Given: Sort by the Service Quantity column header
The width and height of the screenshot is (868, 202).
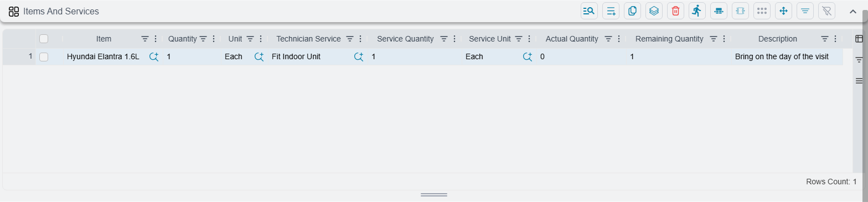Looking at the screenshot, I should pyautogui.click(x=405, y=39).
